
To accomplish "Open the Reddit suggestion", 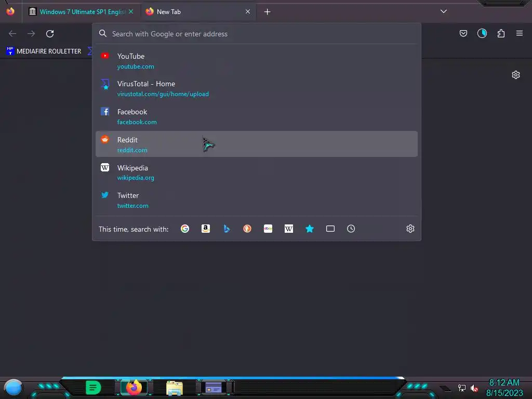I will coord(257,144).
